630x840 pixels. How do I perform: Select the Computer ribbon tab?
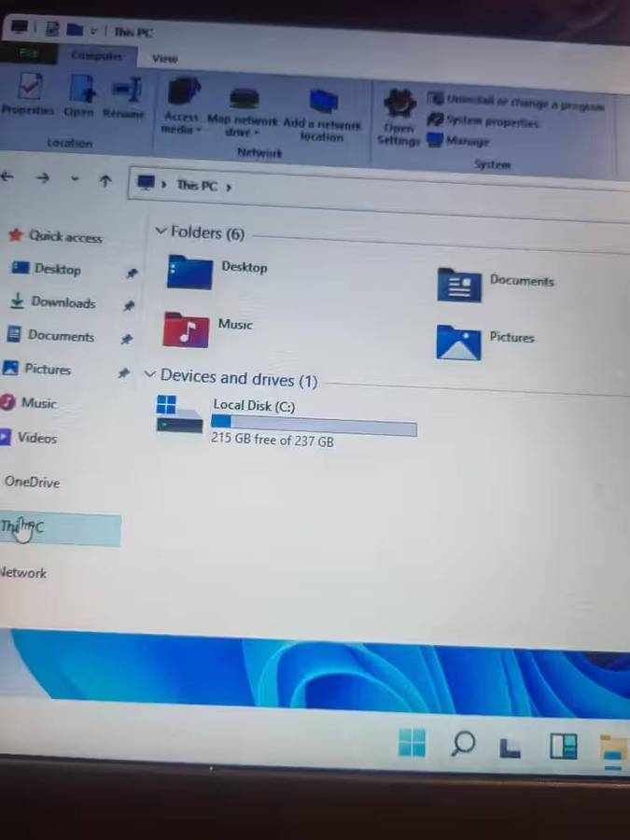click(x=97, y=56)
